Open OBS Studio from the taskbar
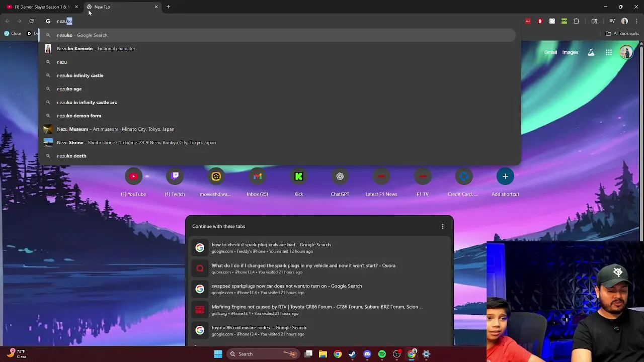Viewport: 644px width, 362px height. (396, 354)
